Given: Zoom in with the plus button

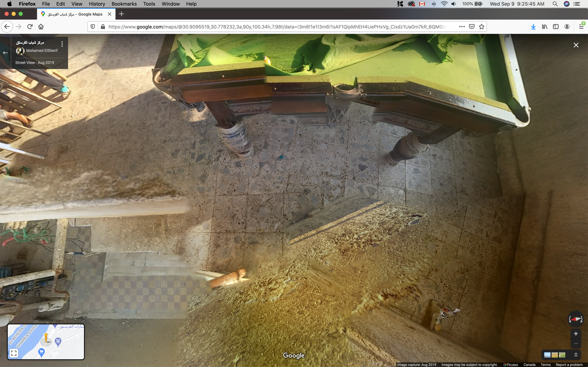Looking at the screenshot, I should coord(576,334).
